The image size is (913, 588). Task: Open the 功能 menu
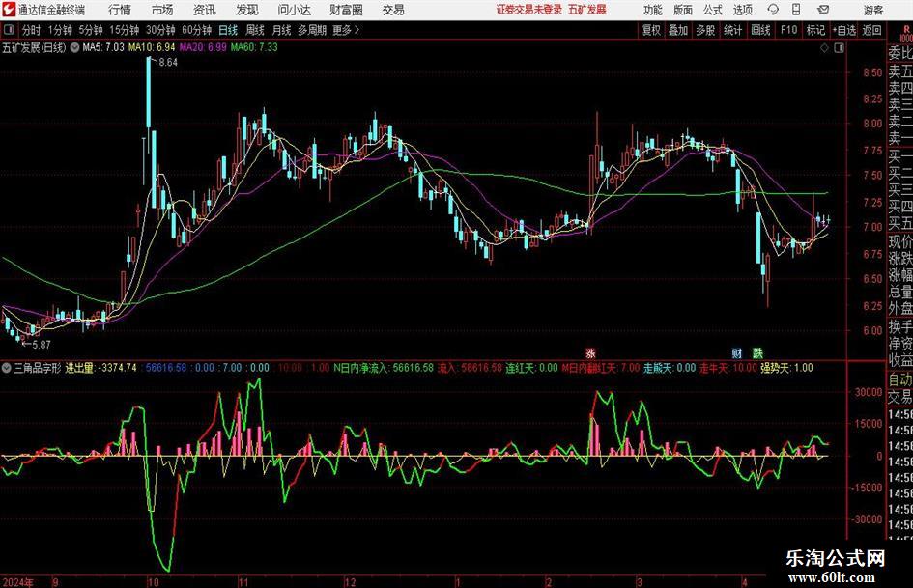(653, 10)
